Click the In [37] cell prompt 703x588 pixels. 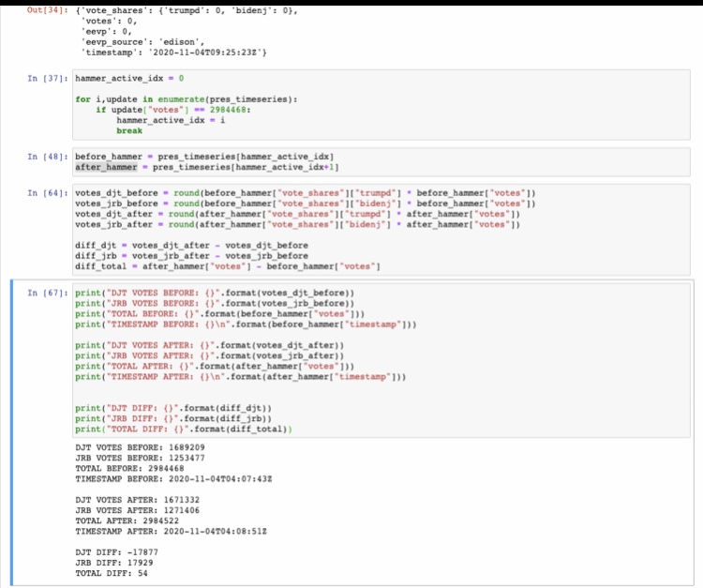click(48, 79)
